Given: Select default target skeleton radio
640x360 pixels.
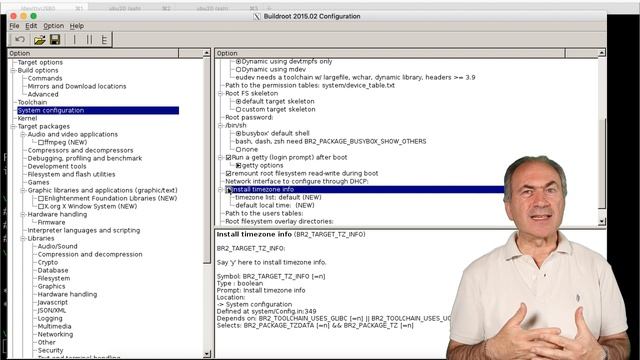Looking at the screenshot, I should point(238,102).
